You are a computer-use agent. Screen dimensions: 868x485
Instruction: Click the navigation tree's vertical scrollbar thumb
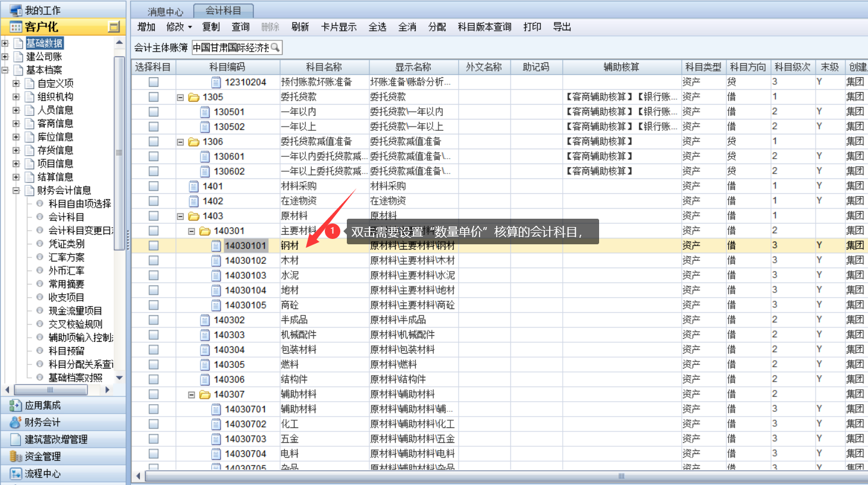coord(119,153)
